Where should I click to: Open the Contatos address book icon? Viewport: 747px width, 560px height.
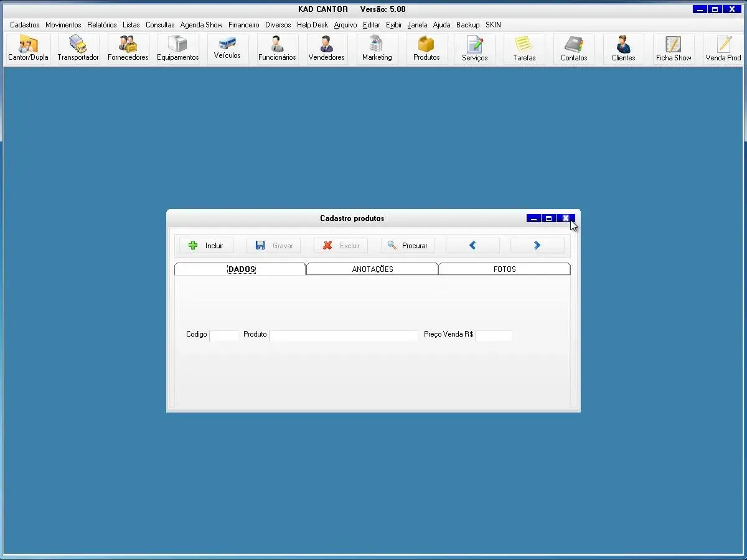[573, 49]
